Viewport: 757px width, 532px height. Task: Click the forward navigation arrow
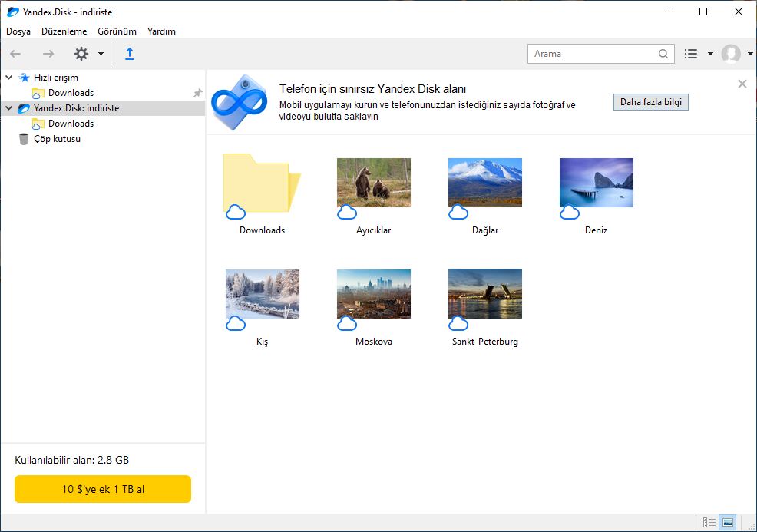pyautogui.click(x=48, y=54)
